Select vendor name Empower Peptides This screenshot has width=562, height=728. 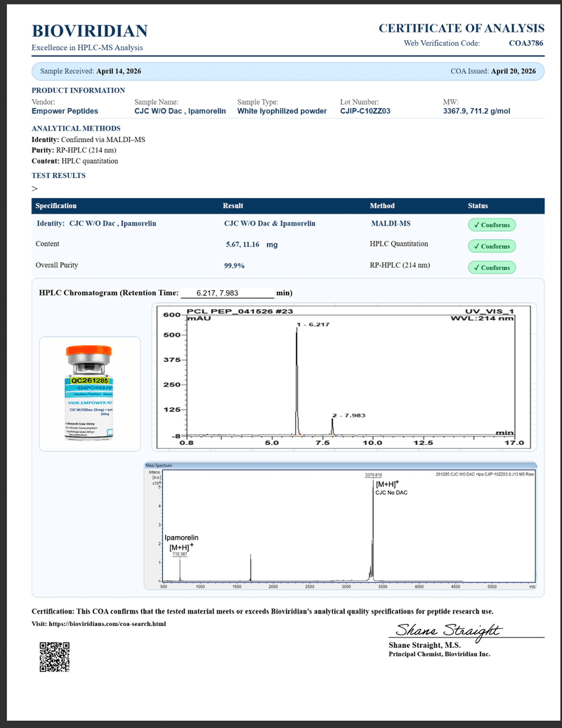click(x=65, y=111)
